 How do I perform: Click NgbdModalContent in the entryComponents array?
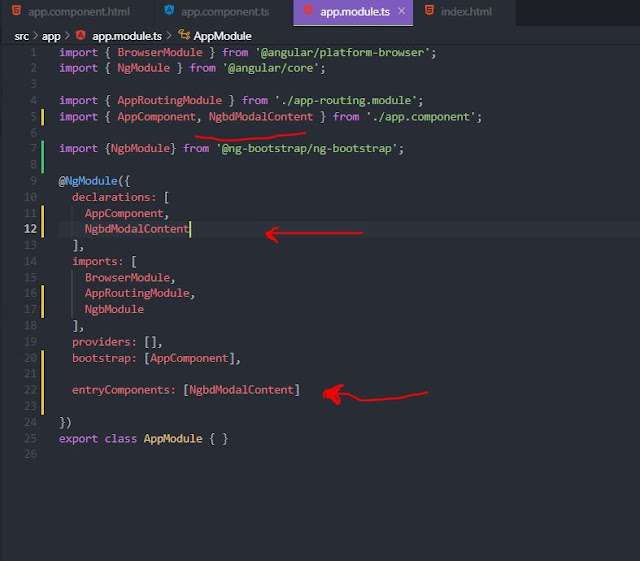coord(241,390)
